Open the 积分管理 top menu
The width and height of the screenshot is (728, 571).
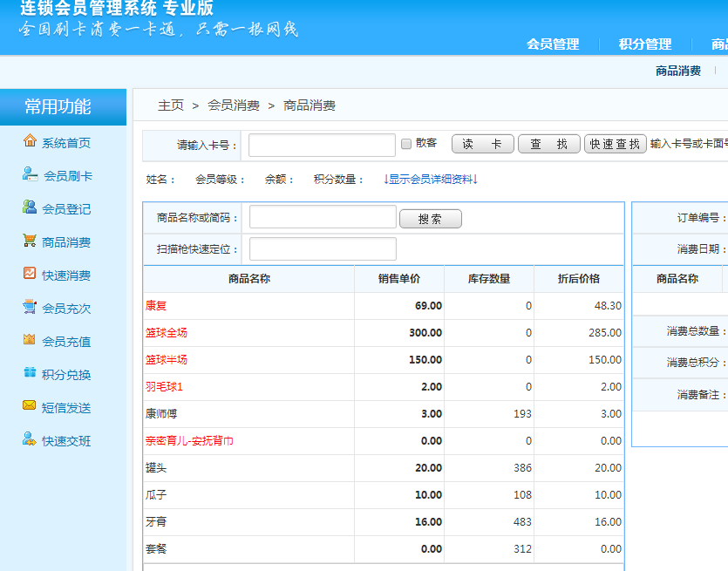(645, 44)
